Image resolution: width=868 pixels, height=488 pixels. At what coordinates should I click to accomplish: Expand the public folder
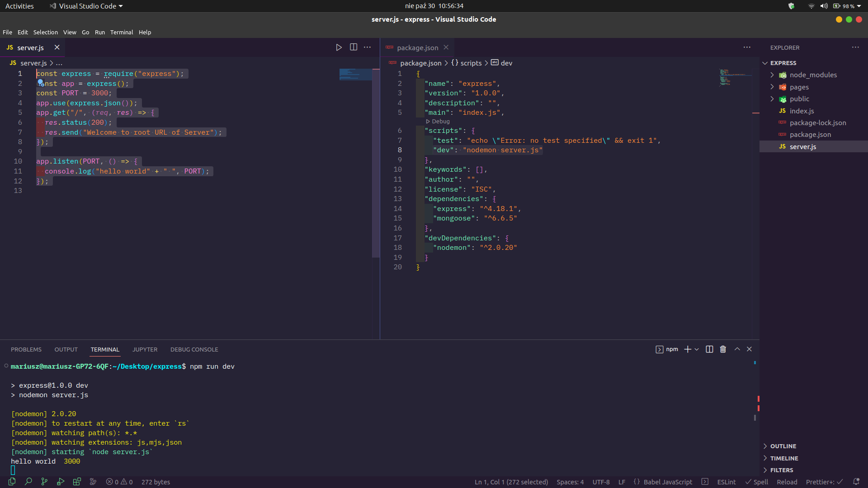pos(799,99)
